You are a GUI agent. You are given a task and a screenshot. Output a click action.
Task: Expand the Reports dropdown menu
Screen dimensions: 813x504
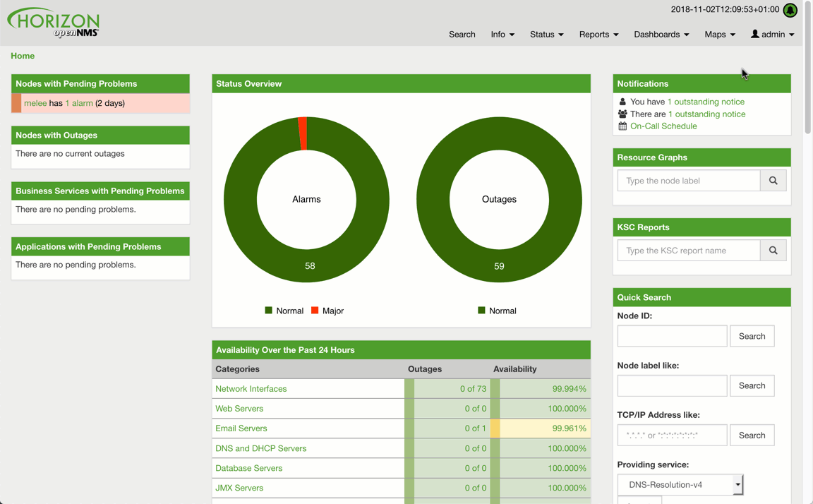[598, 35]
